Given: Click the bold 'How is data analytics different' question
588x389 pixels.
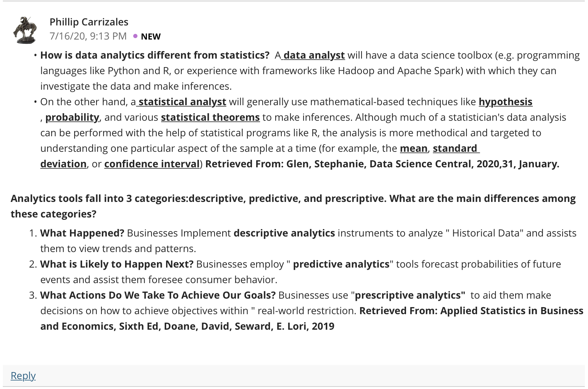Looking at the screenshot, I should 155,55.
